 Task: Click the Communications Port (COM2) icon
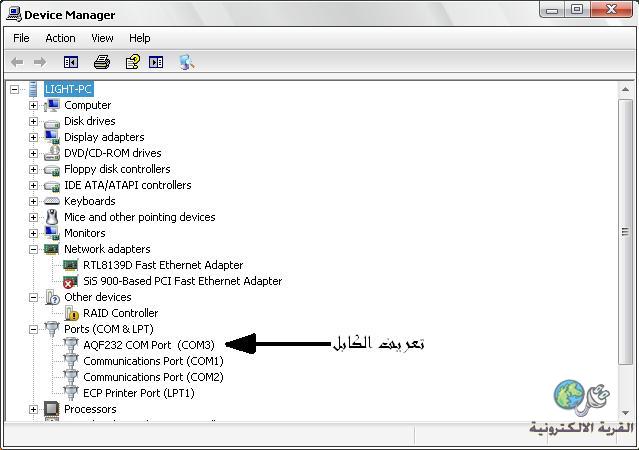(71, 377)
